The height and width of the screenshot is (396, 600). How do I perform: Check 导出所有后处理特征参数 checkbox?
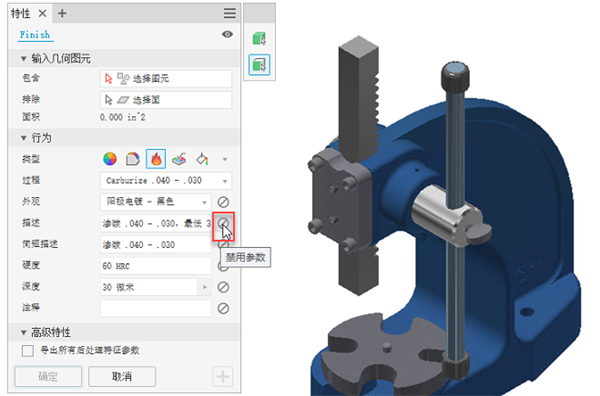(28, 350)
